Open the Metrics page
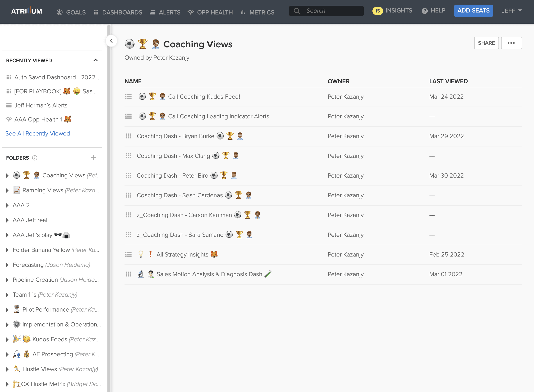The height and width of the screenshot is (392, 534). [x=258, y=12]
